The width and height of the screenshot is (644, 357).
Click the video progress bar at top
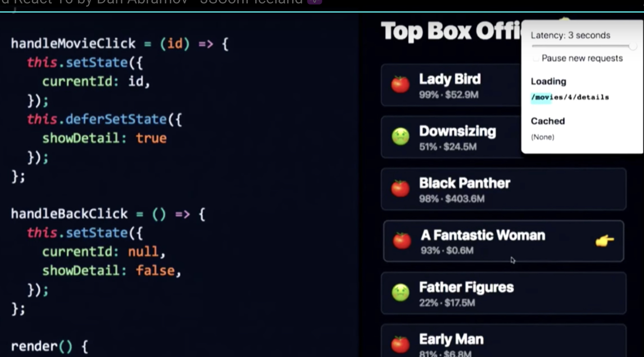(322, 12)
